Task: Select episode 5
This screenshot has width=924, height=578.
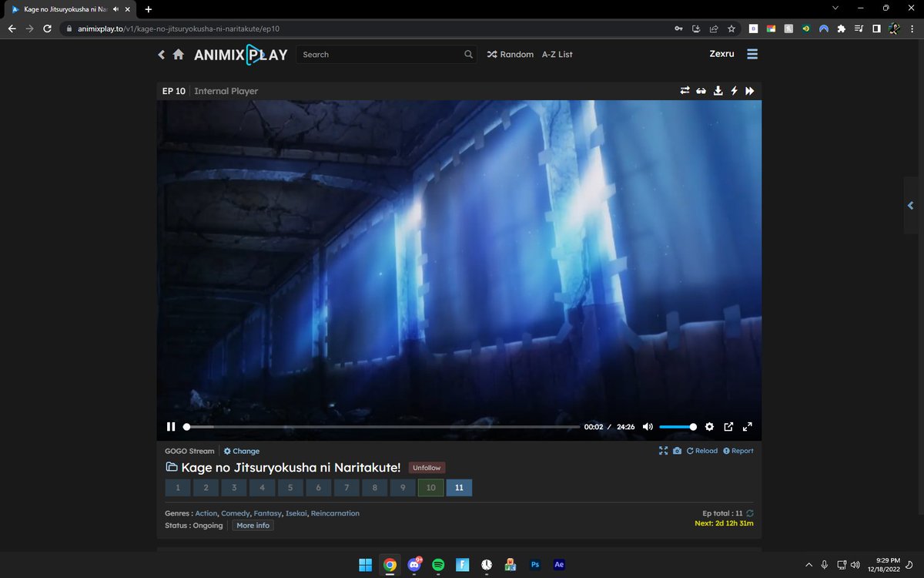Action: click(x=290, y=488)
